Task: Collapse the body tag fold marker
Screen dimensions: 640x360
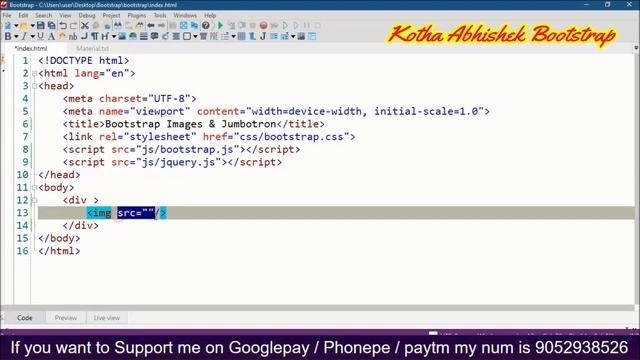Action: (35, 188)
